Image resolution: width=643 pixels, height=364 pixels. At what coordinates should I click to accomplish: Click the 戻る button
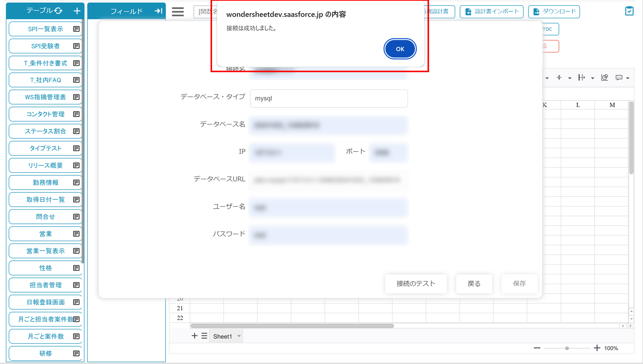[474, 283]
